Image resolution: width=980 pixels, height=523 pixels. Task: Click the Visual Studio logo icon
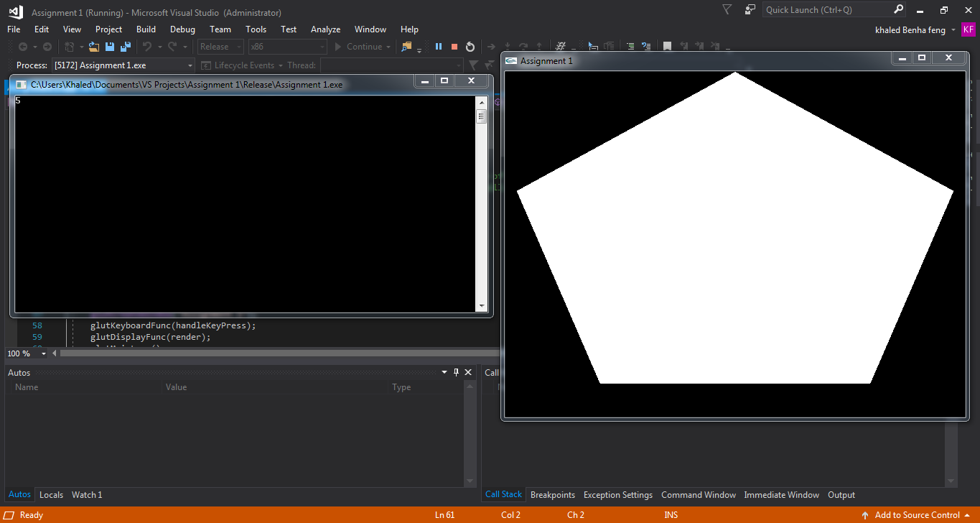[x=16, y=11]
